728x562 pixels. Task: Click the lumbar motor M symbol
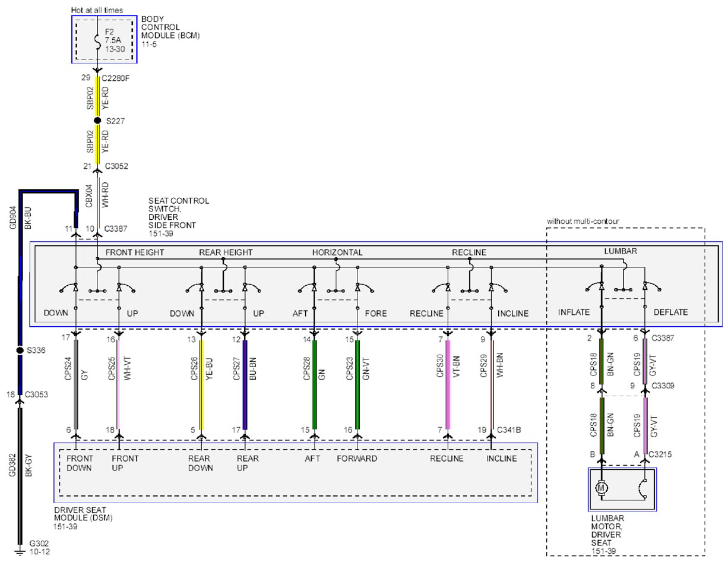[x=602, y=488]
